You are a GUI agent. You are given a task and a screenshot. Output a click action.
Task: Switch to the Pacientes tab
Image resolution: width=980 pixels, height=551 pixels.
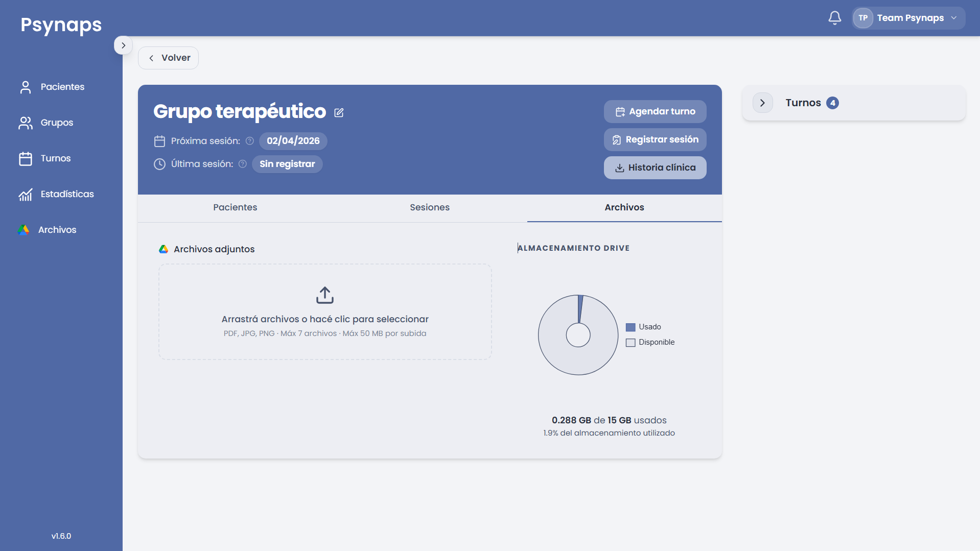(x=235, y=207)
